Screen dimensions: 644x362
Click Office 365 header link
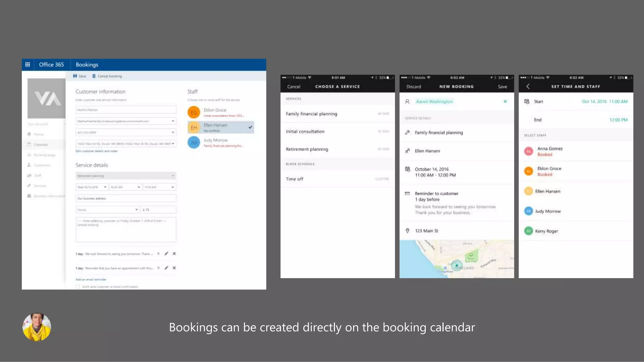pos(51,65)
